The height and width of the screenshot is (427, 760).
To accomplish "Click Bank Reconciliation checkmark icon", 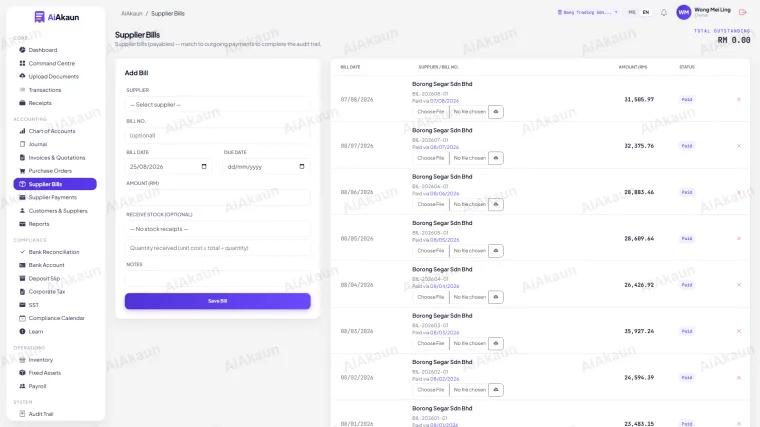I will (22, 252).
